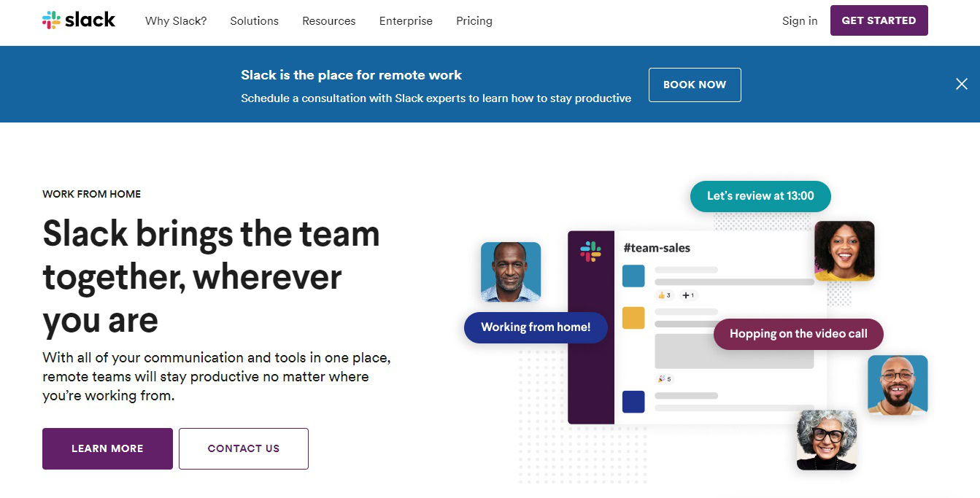
Task: Click the smiling woman in yellow top photo
Action: 844,251
